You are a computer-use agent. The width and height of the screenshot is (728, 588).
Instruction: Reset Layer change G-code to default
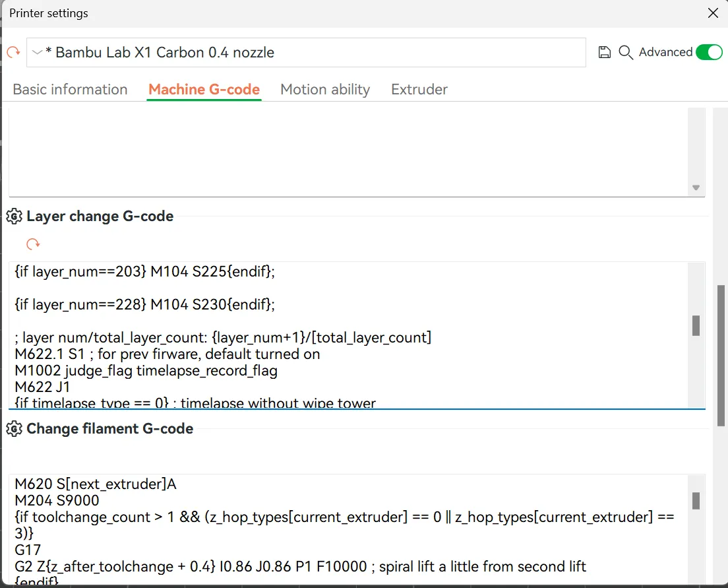pos(33,244)
